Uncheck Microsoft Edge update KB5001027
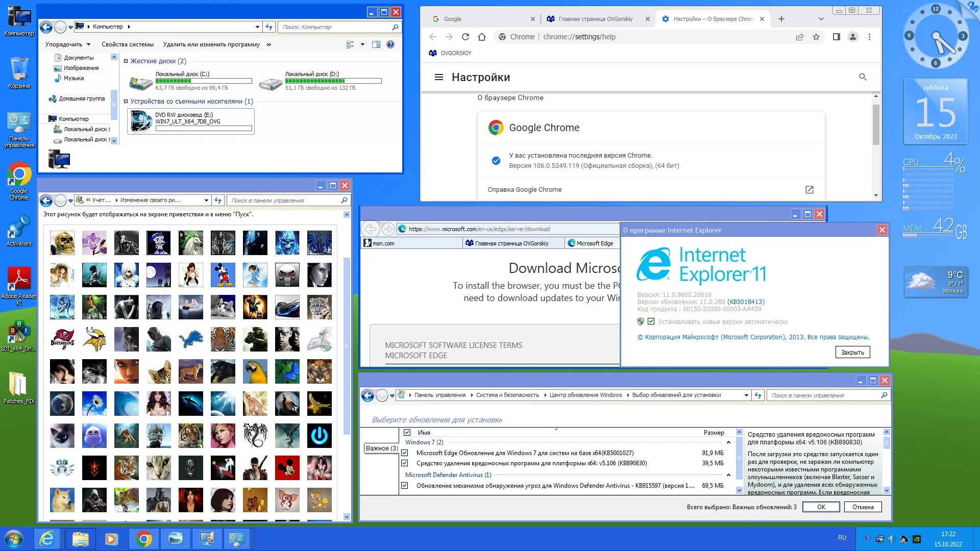 405,453
